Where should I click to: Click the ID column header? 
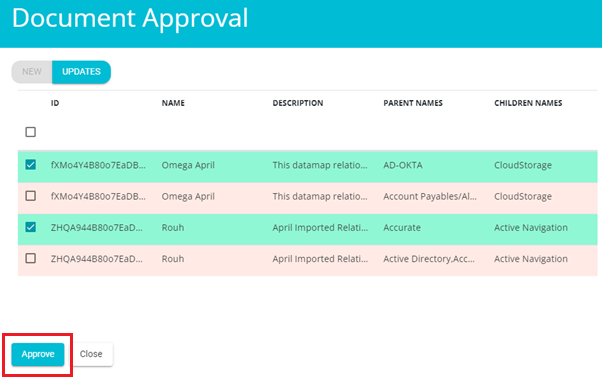pyautogui.click(x=55, y=103)
